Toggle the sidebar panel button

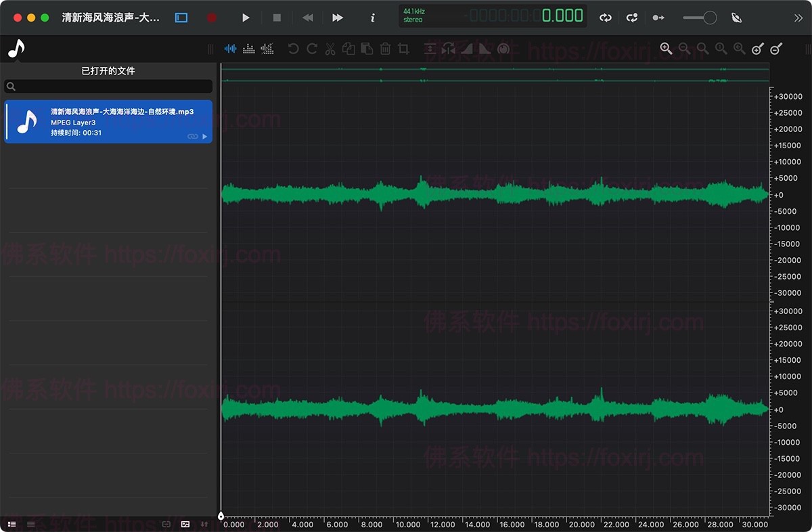point(181,18)
